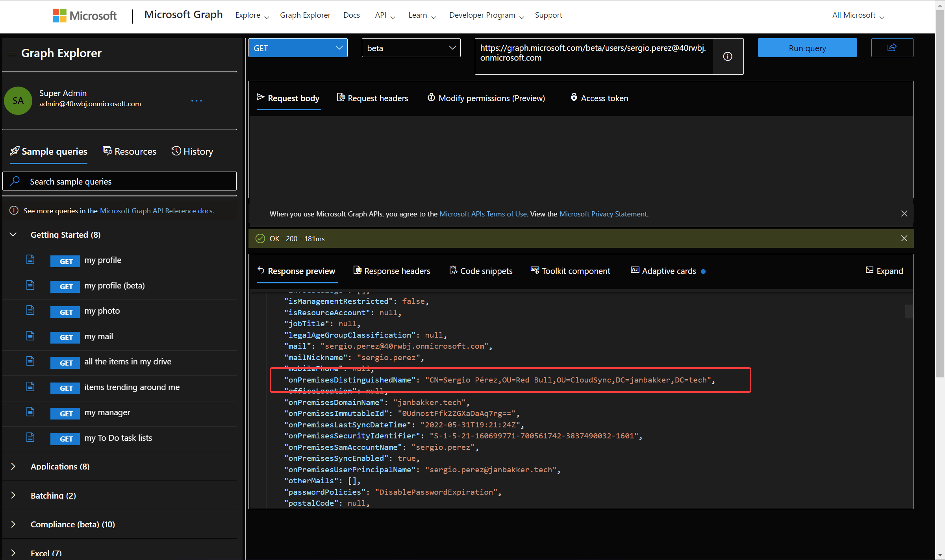Dismiss the OK - 200 status message

click(904, 238)
